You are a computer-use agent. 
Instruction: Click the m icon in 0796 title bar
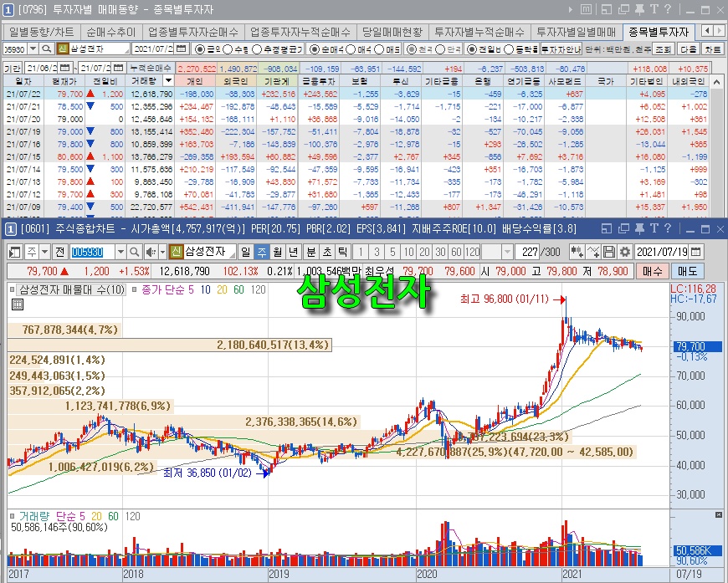pos(586,9)
